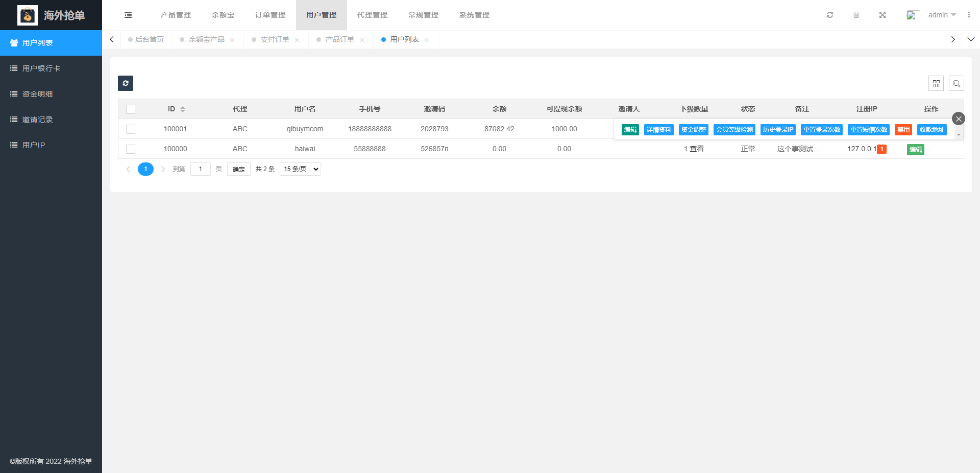This screenshot has width=980, height=473.
Task: Click the page number input field
Action: 200,169
